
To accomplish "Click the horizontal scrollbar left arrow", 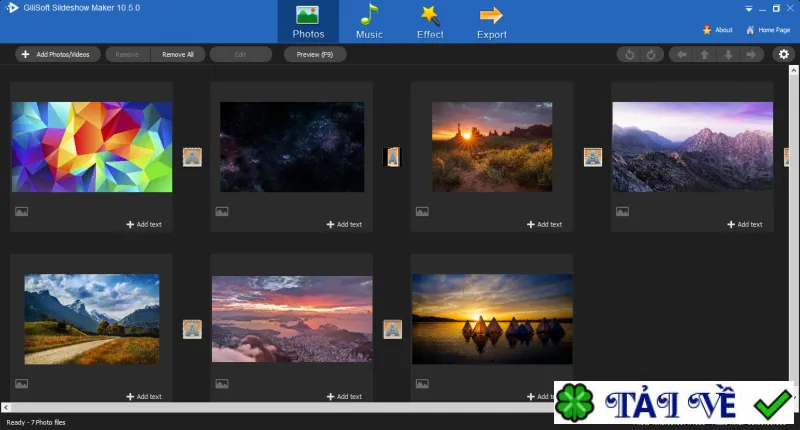I will pyautogui.click(x=6, y=408).
